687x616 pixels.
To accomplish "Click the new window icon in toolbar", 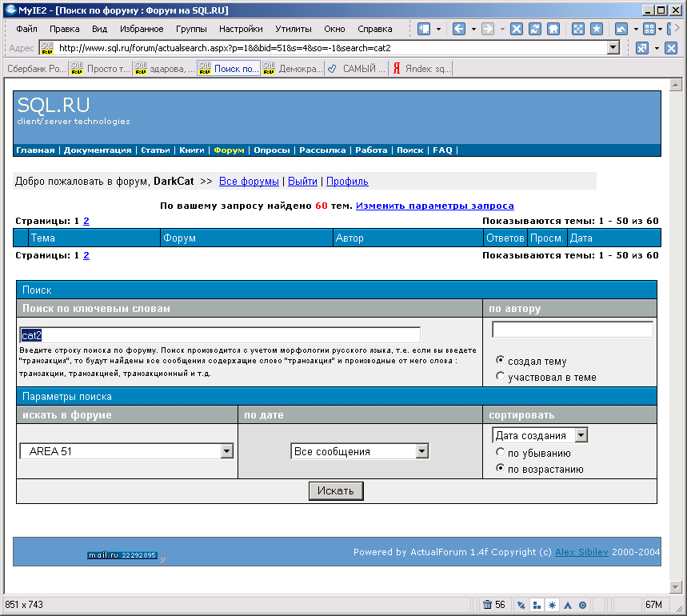I will (x=424, y=29).
